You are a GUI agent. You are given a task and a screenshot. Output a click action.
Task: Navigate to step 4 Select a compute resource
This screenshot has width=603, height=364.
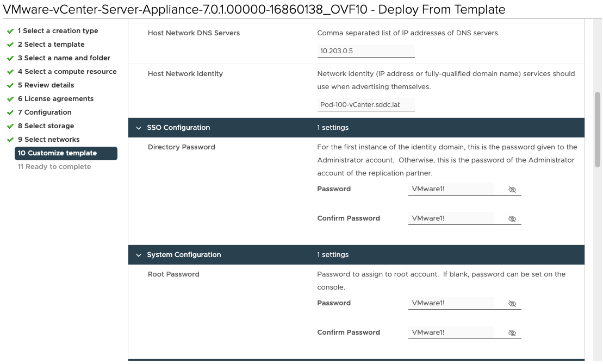tap(67, 72)
